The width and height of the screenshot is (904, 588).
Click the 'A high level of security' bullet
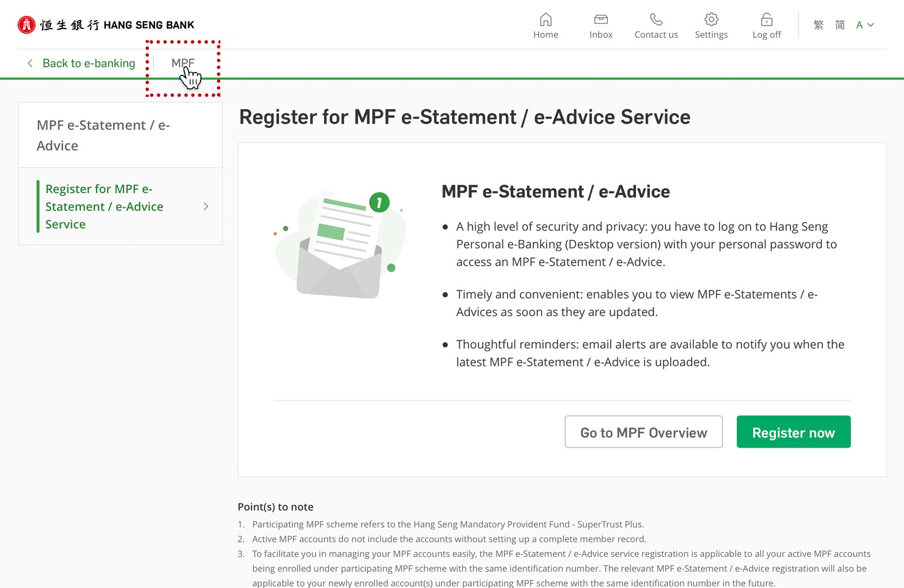tap(646, 244)
